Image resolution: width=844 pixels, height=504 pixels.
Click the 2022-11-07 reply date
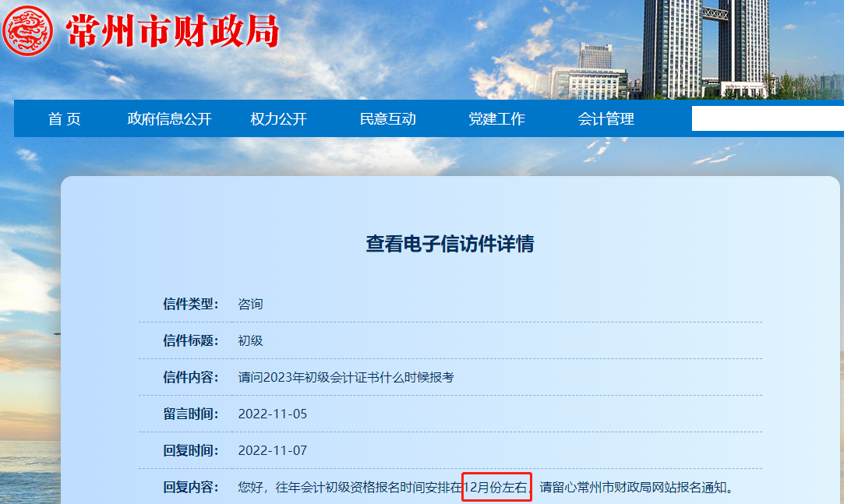pos(273,450)
